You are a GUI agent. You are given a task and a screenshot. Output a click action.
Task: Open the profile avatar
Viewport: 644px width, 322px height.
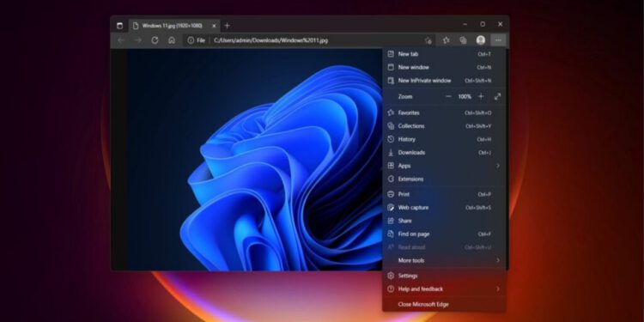tap(481, 40)
